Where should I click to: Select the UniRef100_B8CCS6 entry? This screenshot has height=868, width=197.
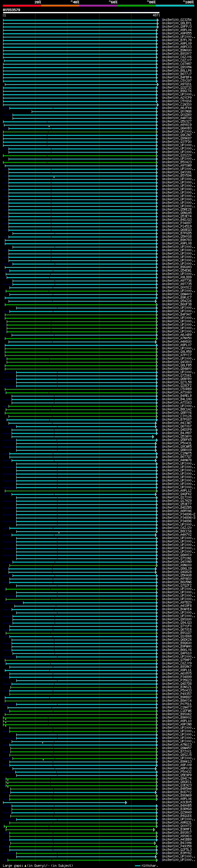(x=176, y=531)
